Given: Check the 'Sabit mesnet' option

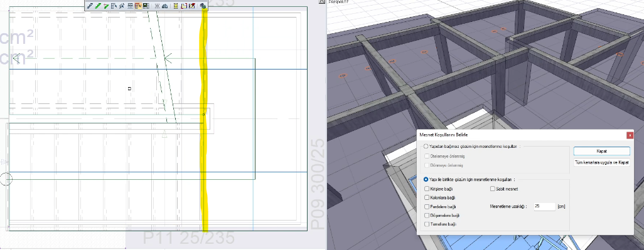Looking at the screenshot, I should (493, 189).
